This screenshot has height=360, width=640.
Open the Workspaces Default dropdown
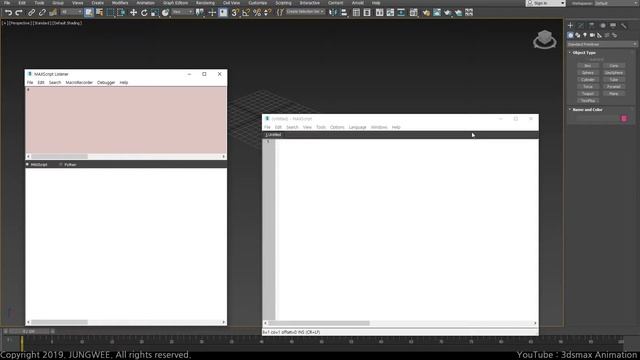[616, 3]
